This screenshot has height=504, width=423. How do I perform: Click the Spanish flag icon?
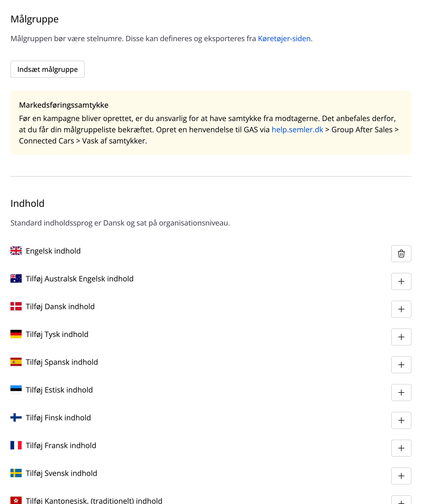16,362
